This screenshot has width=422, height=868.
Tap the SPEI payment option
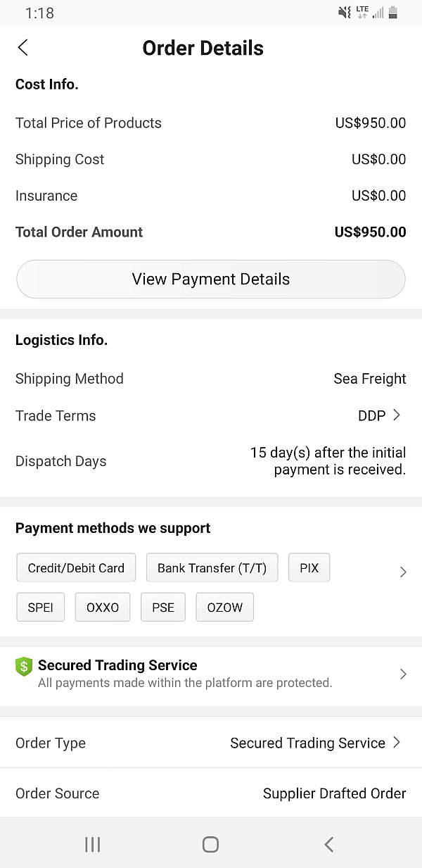click(40, 608)
